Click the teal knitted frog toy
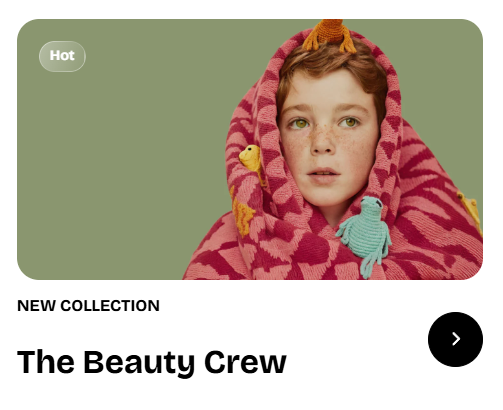Screen dimensions: 503x410 366,233
